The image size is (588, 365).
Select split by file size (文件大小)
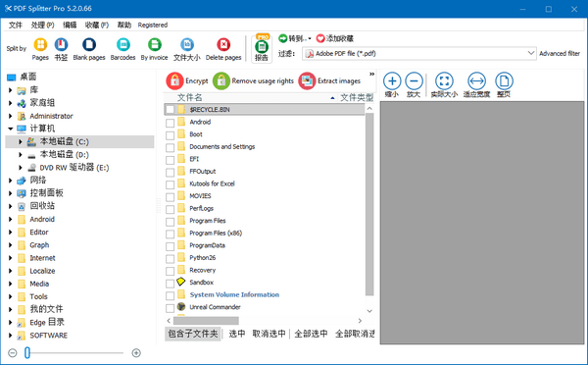pos(187,45)
